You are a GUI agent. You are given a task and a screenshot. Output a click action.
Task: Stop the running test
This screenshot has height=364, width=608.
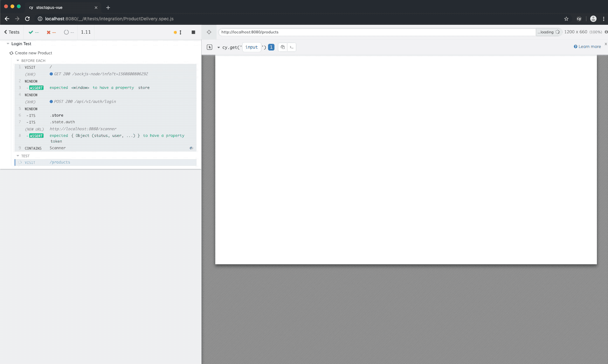pyautogui.click(x=193, y=32)
